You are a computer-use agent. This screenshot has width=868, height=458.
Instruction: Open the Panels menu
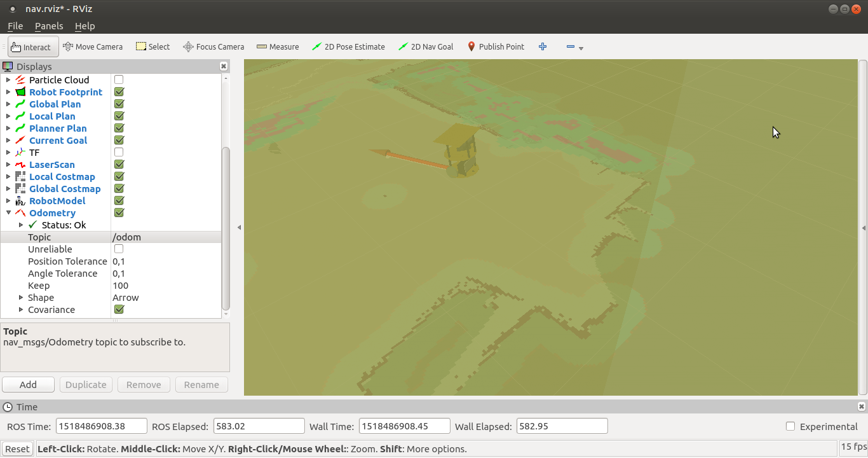click(49, 26)
